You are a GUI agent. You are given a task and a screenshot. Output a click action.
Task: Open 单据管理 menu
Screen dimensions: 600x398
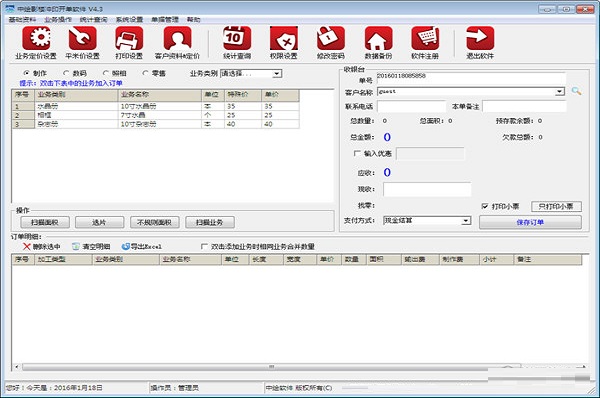pos(165,20)
